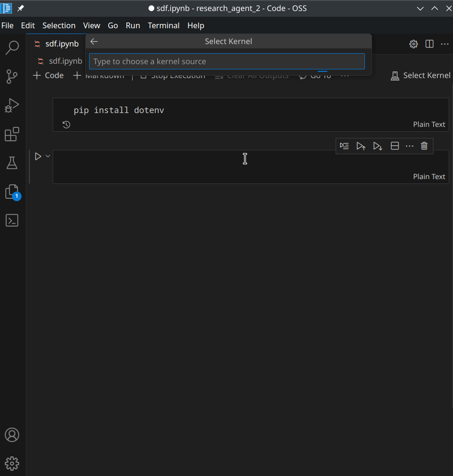This screenshot has width=453, height=476.
Task: Open the Help menu
Action: pyautogui.click(x=196, y=25)
